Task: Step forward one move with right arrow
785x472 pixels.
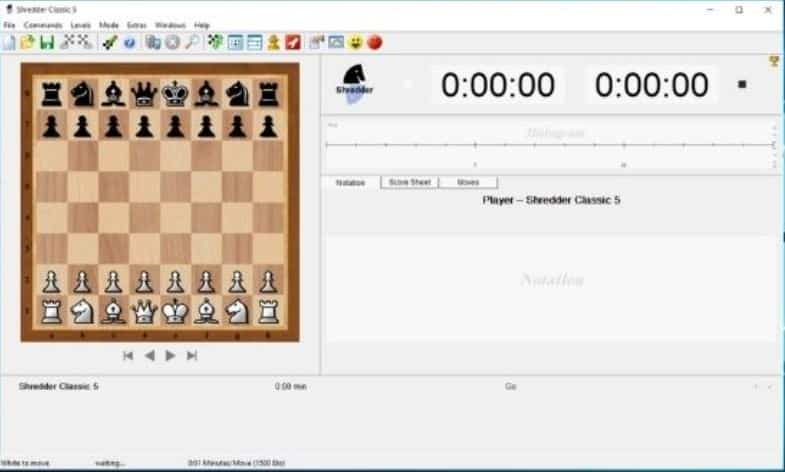Action: click(x=170, y=355)
